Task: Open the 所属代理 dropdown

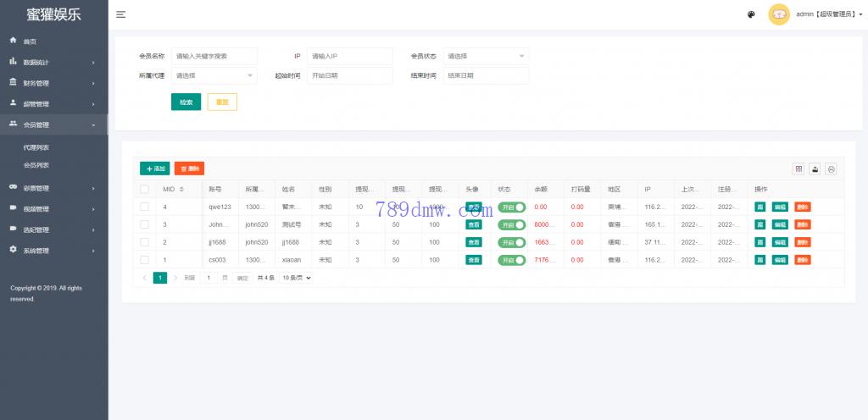Action: [214, 75]
